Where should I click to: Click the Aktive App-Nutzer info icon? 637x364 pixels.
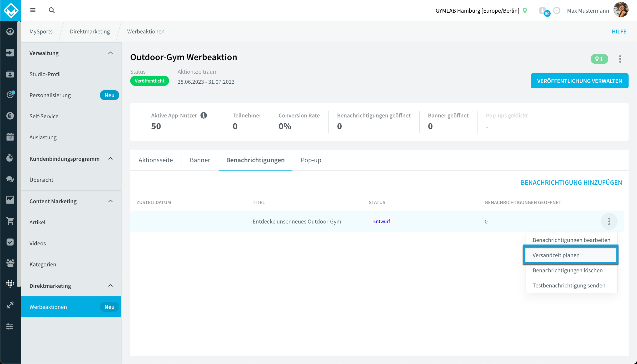[203, 115]
